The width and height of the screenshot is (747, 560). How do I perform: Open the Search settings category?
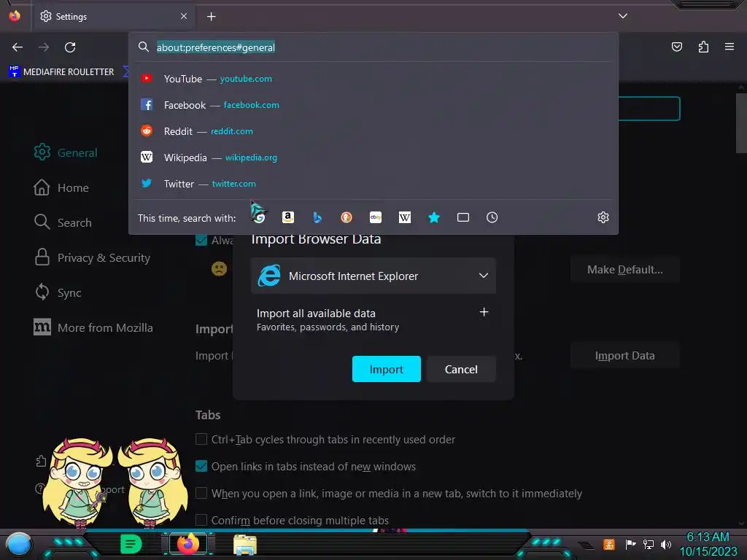pos(63,222)
